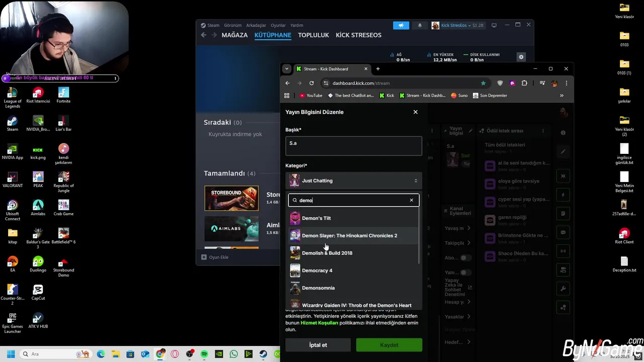This screenshot has width=644, height=362.
Task: Open Storebound thumbnail in Steam downloads
Action: coord(231,198)
